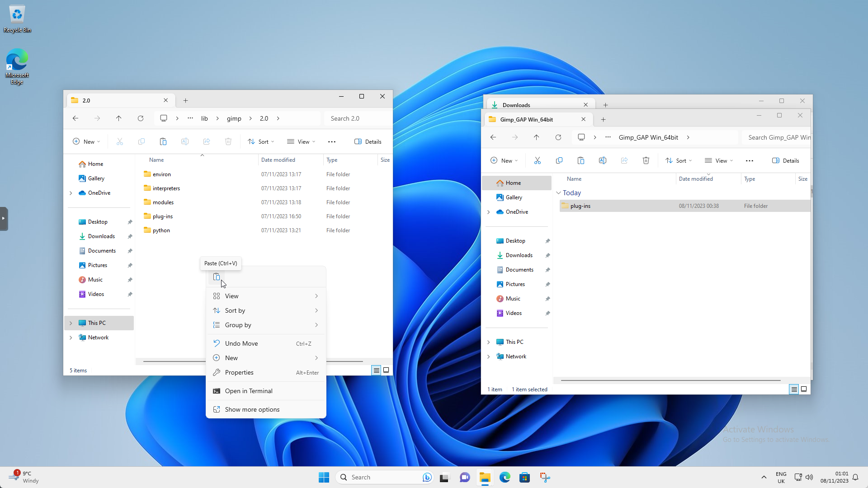Image resolution: width=868 pixels, height=488 pixels.
Task: Click the Copy icon in the 2.0 window
Action: pyautogui.click(x=142, y=141)
